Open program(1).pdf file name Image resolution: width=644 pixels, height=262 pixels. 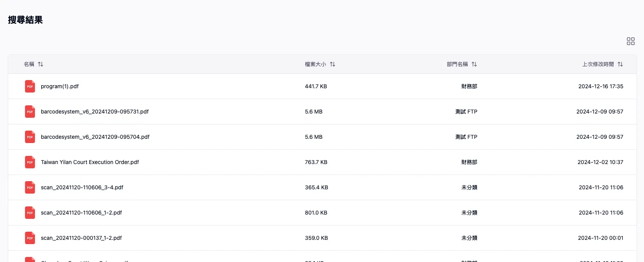tap(60, 86)
